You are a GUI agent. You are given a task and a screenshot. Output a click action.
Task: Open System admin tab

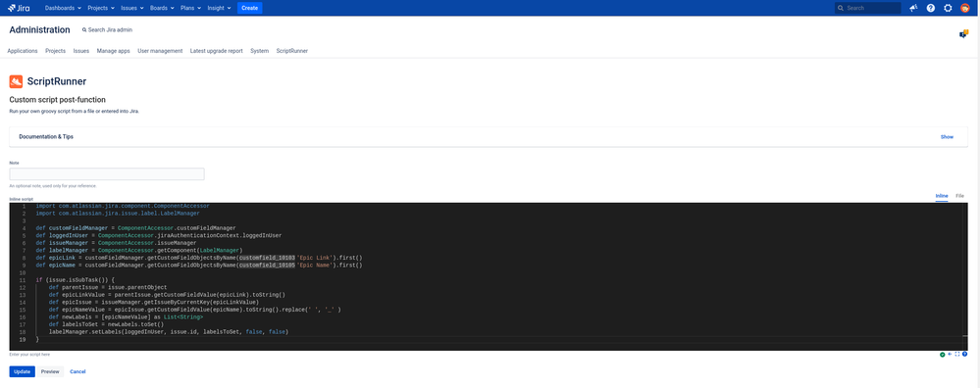pos(259,51)
